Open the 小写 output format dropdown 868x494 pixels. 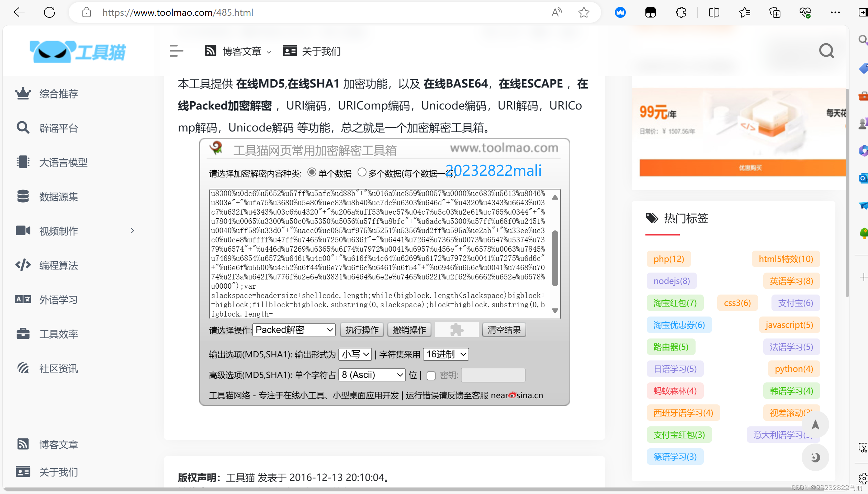(x=355, y=354)
